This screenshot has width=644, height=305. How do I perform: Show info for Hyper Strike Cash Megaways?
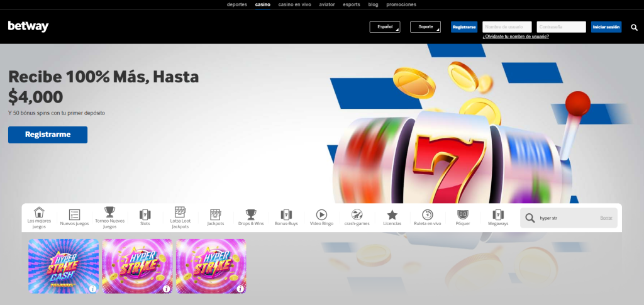coord(92,289)
